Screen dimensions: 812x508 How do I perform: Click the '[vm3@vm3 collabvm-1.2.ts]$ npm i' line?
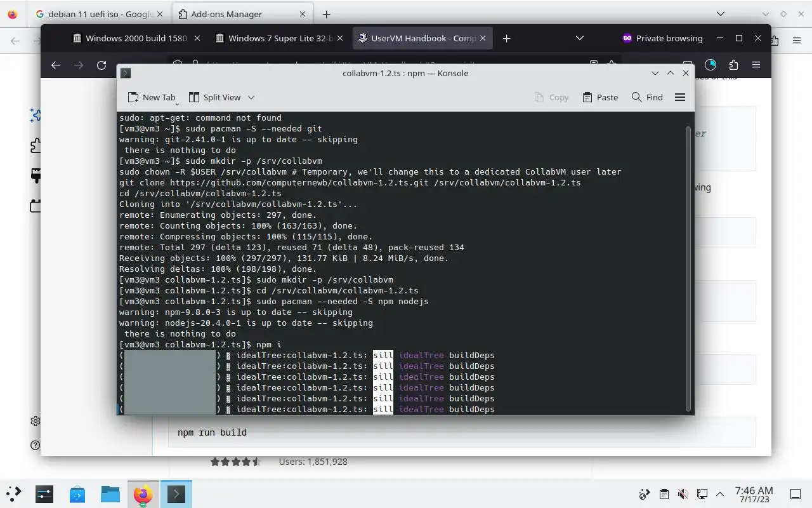pos(200,344)
